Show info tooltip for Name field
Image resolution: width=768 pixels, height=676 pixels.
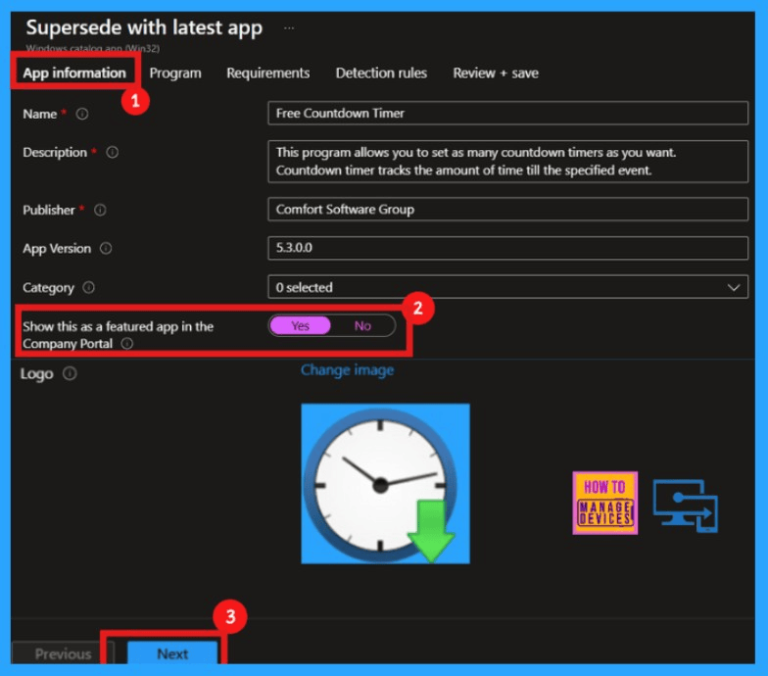(82, 114)
